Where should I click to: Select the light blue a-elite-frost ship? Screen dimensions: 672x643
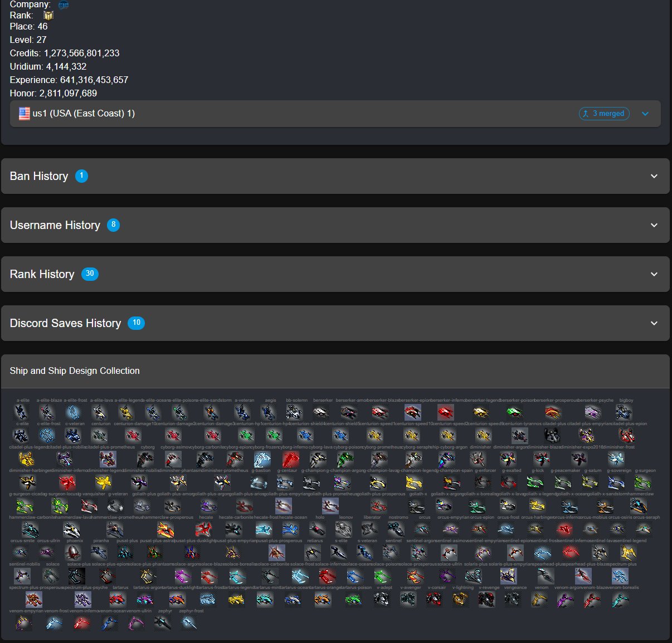[x=73, y=412]
